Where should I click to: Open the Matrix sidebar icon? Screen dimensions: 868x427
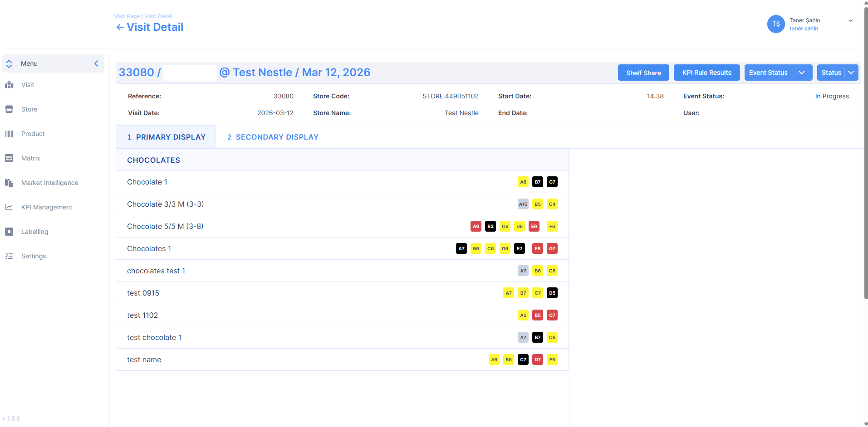click(x=9, y=158)
